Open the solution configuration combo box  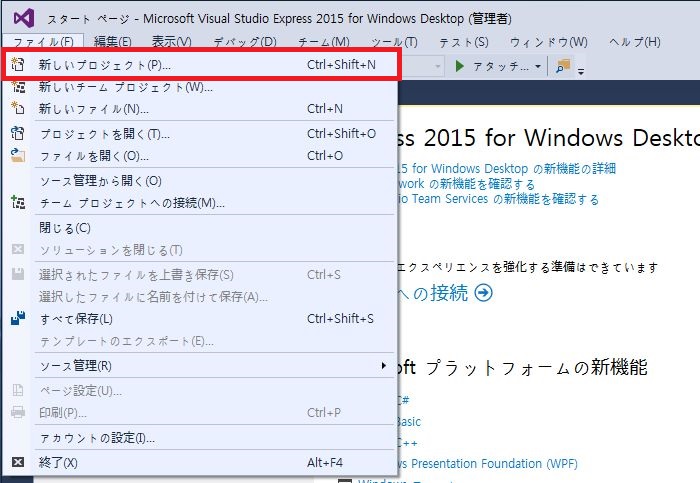point(422,66)
